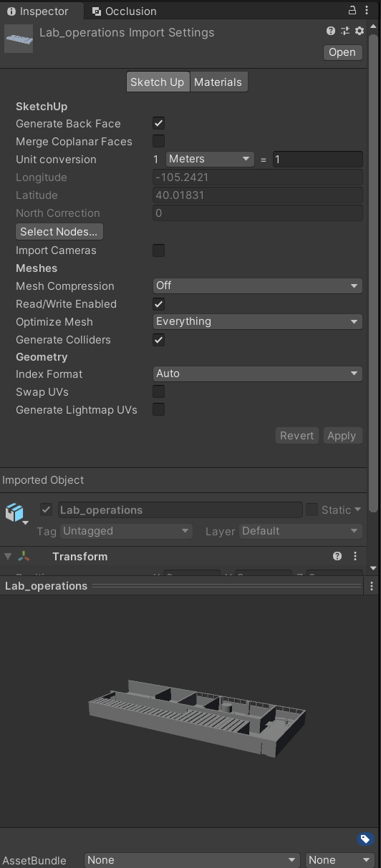The width and height of the screenshot is (381, 868).
Task: Open the help reference icon for import settings
Action: click(330, 31)
